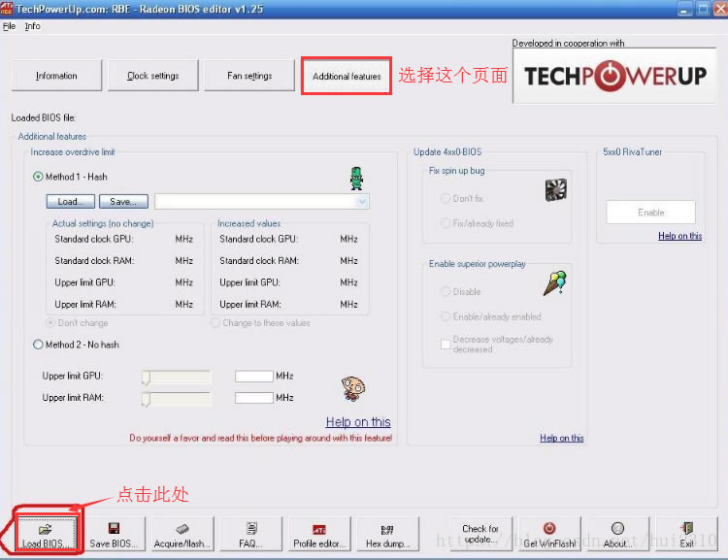The width and height of the screenshot is (728, 560).
Task: Open the Acquire/flash dialog
Action: [x=182, y=534]
